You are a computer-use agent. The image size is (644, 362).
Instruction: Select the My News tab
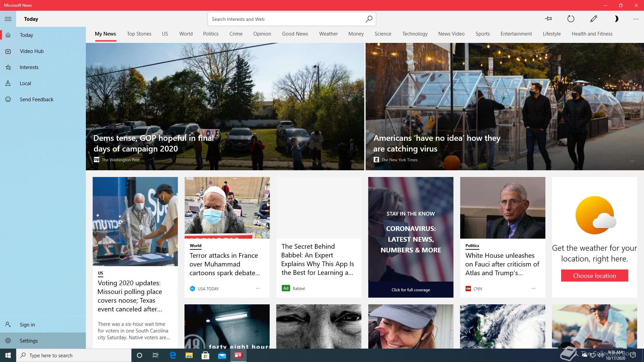[x=105, y=34]
